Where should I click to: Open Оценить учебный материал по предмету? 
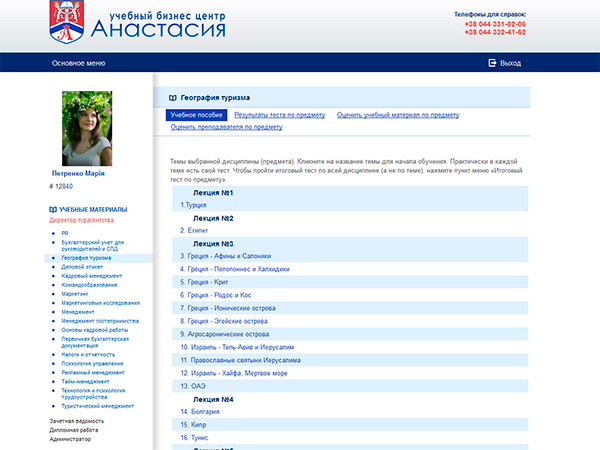(397, 116)
